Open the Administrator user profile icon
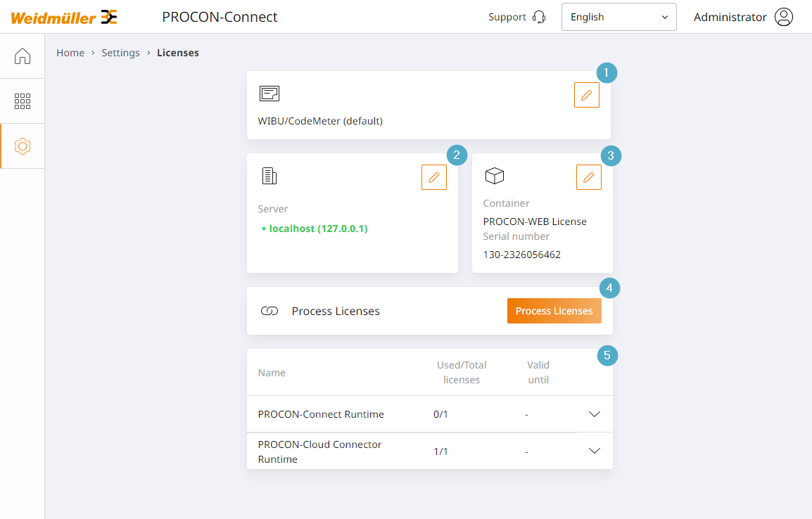The height and width of the screenshot is (519, 812). [x=784, y=17]
